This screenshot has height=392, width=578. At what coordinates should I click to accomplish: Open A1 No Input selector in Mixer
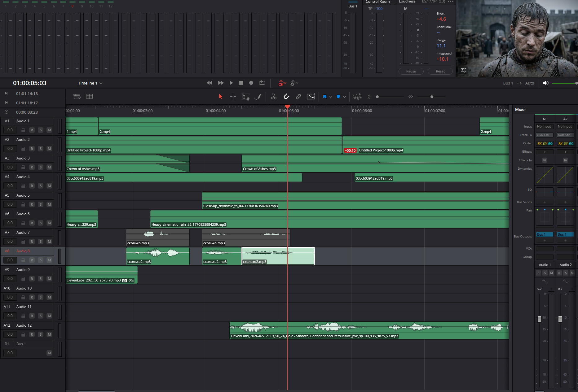(x=544, y=127)
